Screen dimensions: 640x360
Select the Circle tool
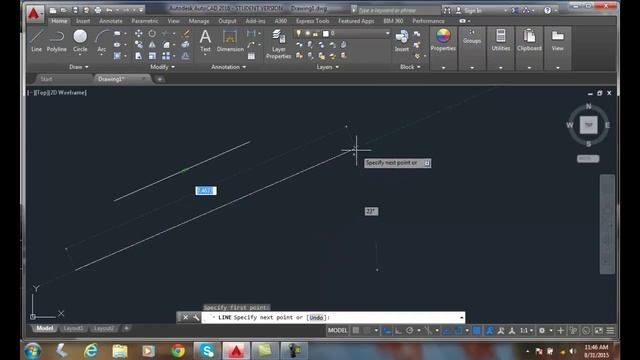pyautogui.click(x=80, y=41)
